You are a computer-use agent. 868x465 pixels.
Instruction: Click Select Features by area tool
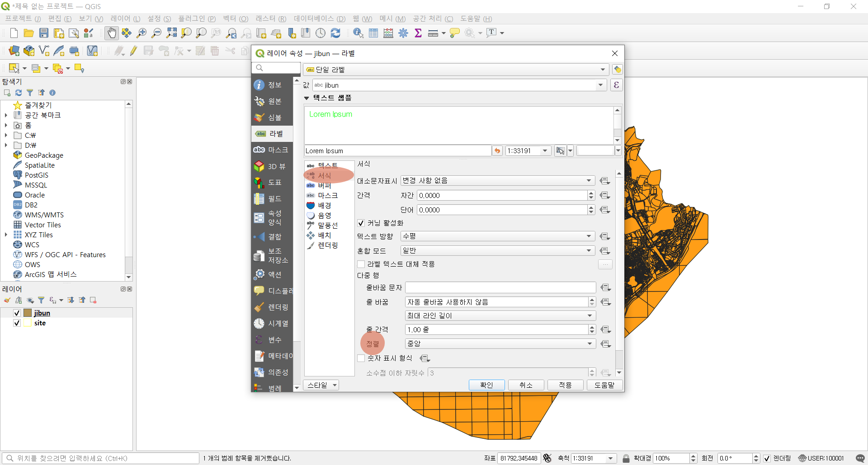pyautogui.click(x=14, y=68)
